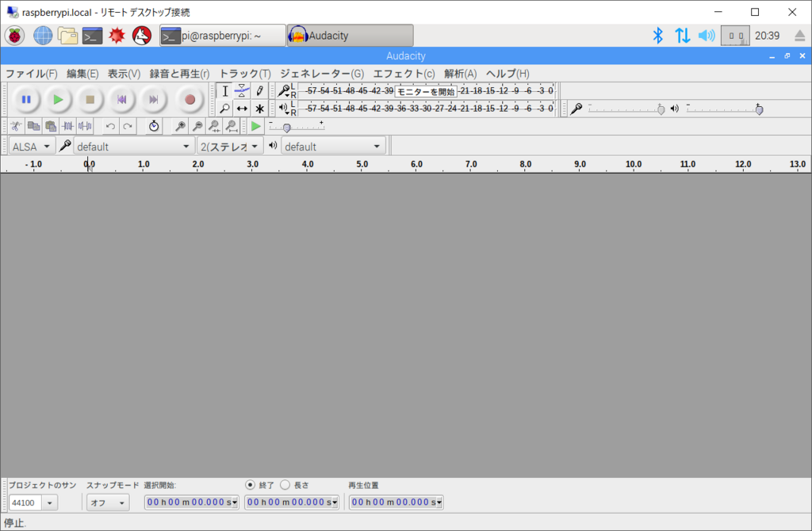Click the Sync-Lock tracks clock icon
The height and width of the screenshot is (531, 812).
(x=154, y=126)
